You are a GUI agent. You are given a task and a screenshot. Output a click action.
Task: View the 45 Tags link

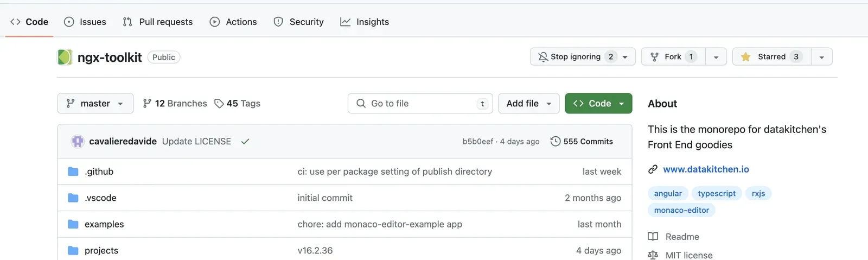tap(238, 103)
